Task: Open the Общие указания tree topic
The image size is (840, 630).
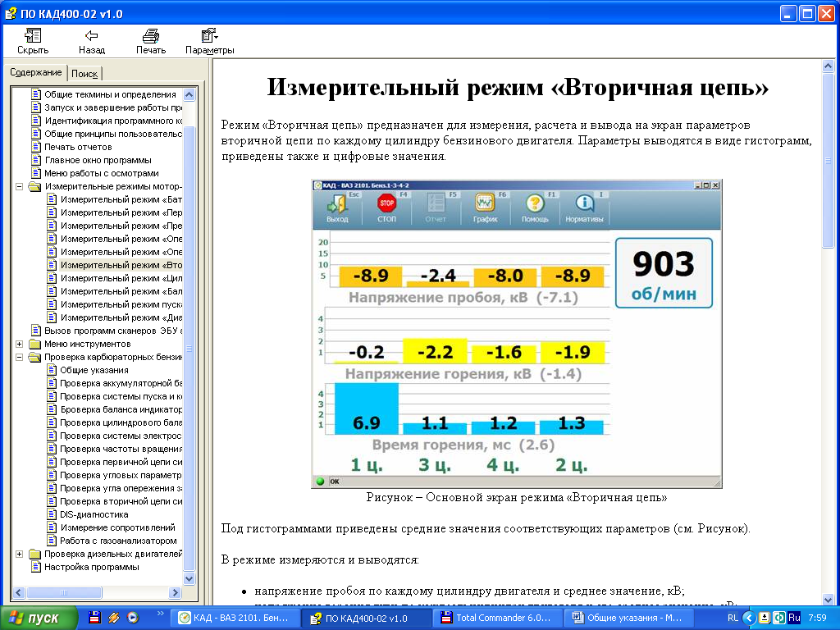Action: [x=94, y=370]
